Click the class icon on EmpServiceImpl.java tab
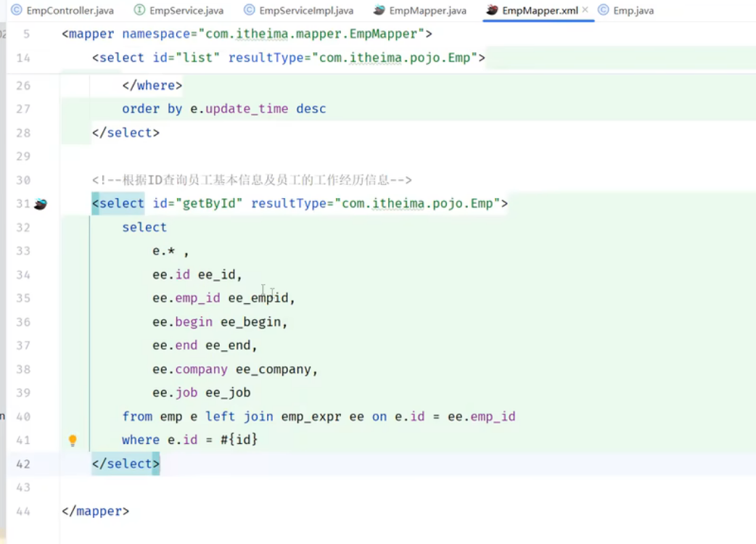Viewport: 756px width, 544px height. coord(250,10)
